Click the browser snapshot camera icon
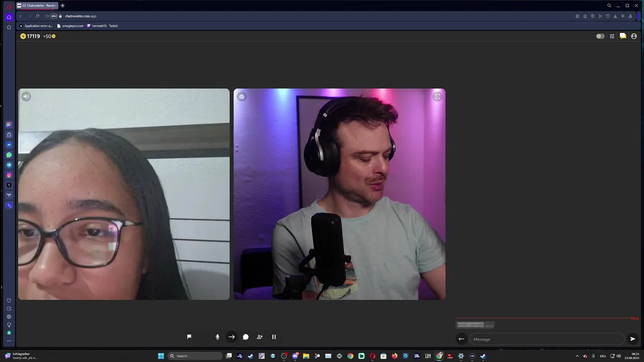 pyautogui.click(x=585, y=16)
